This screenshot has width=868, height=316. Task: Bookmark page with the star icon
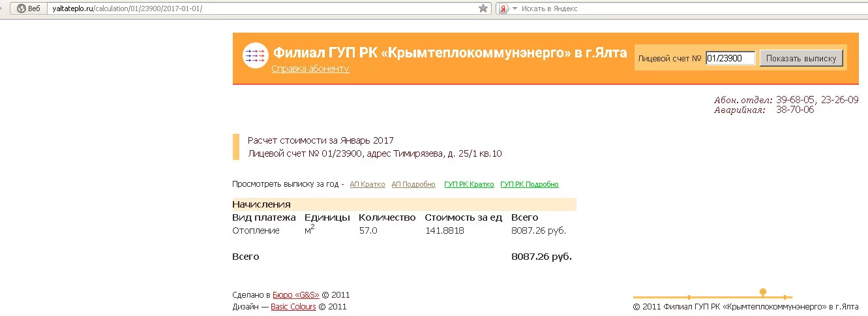pos(483,8)
